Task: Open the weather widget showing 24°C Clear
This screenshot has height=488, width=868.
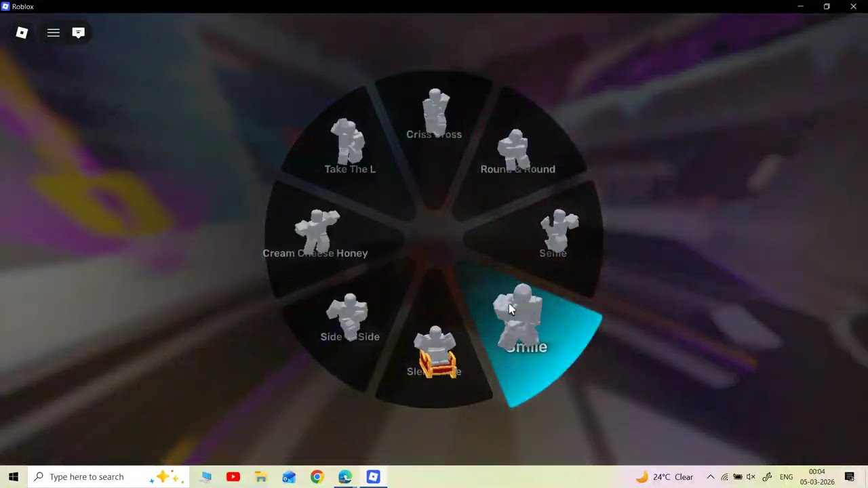Action: (x=665, y=476)
